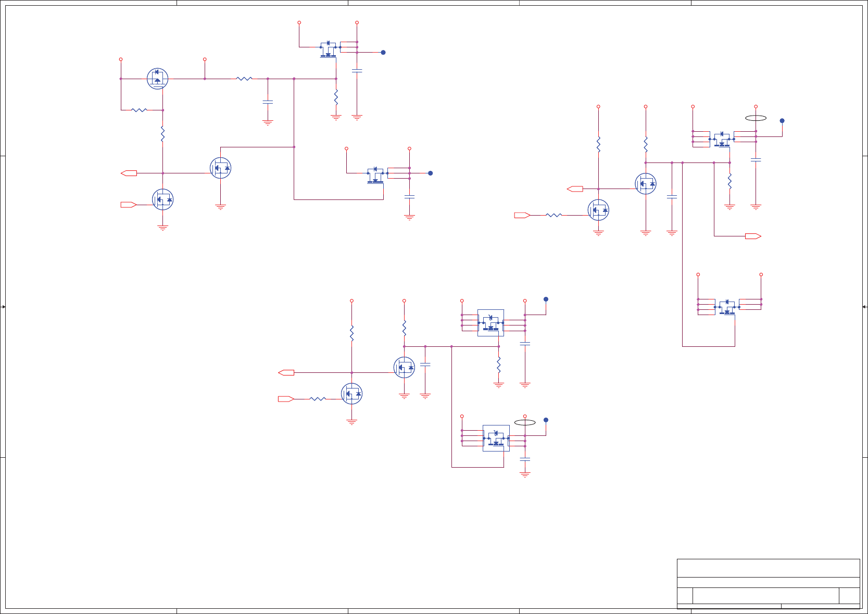868x614 pixels.
Task: Click the black ellipse beside the boxed MOSFET
Action: pos(525,422)
